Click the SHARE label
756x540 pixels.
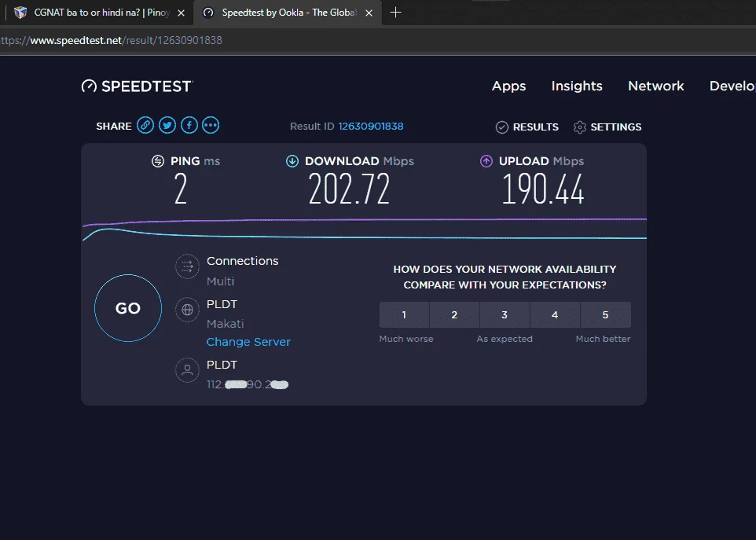click(x=114, y=127)
